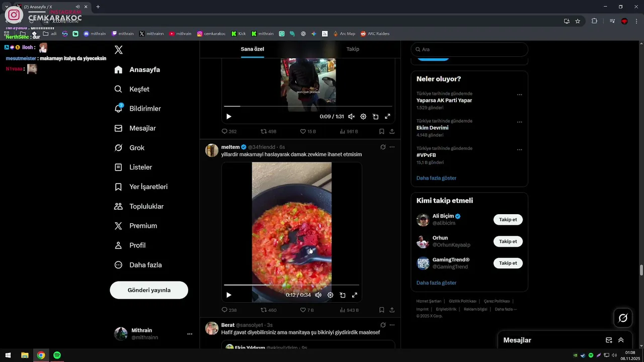Open Mesajlar in the left sidebar
Image resolution: width=644 pixels, height=362 pixels.
(x=135, y=128)
